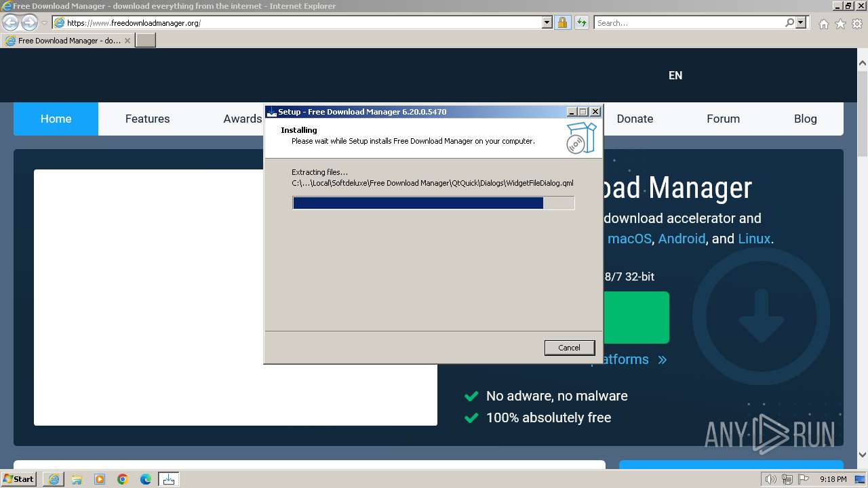Click the 'No adware, no malware' text
The height and width of the screenshot is (488, 868).
(x=557, y=396)
